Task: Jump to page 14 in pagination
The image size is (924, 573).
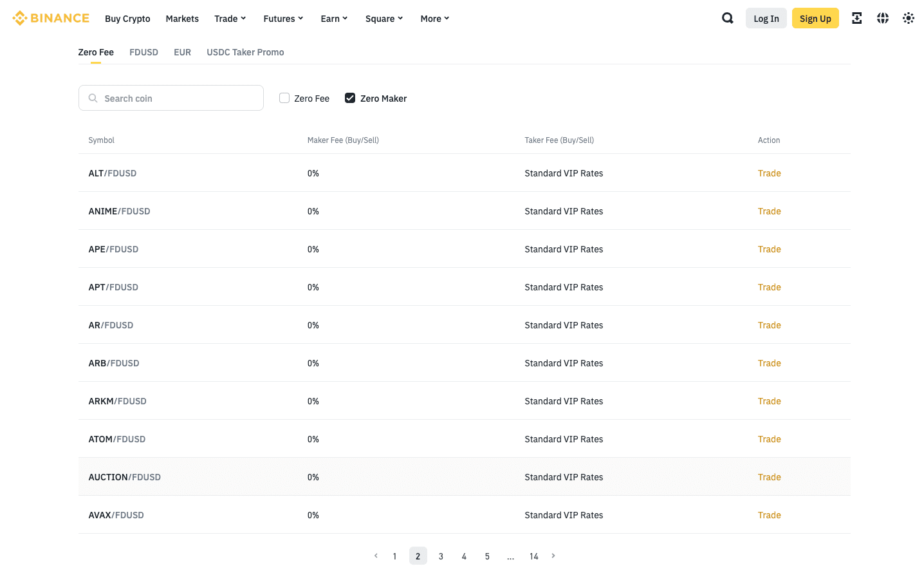Action: point(533,556)
